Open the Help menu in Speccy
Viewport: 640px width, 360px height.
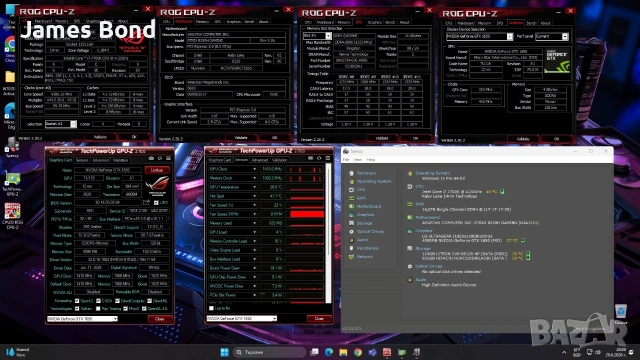pyautogui.click(x=371, y=160)
